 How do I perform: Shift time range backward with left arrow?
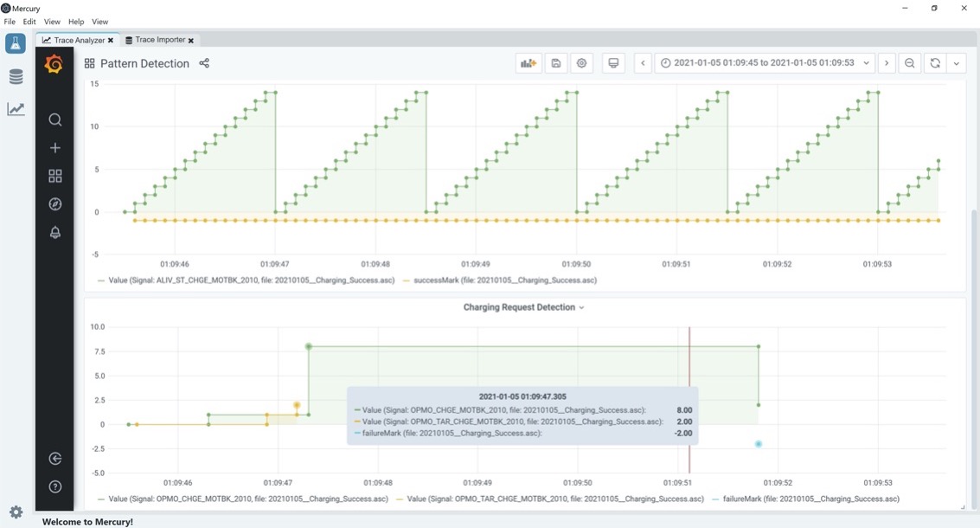click(x=643, y=63)
